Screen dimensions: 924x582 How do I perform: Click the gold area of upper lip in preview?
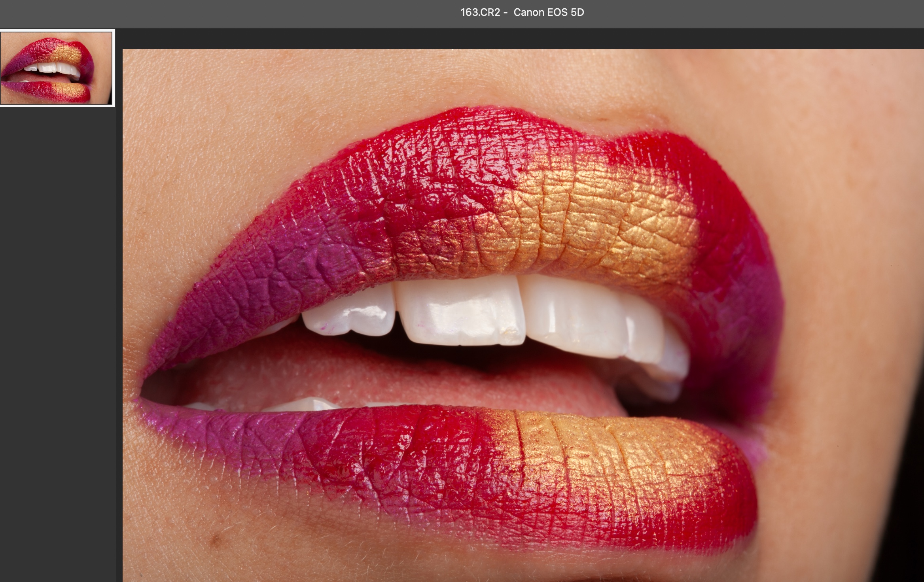tap(585, 221)
